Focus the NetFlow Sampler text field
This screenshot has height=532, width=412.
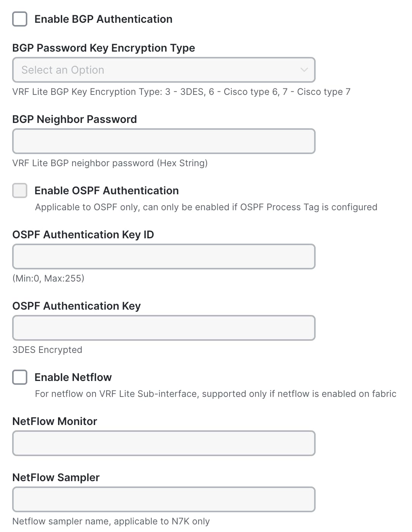coord(164,499)
